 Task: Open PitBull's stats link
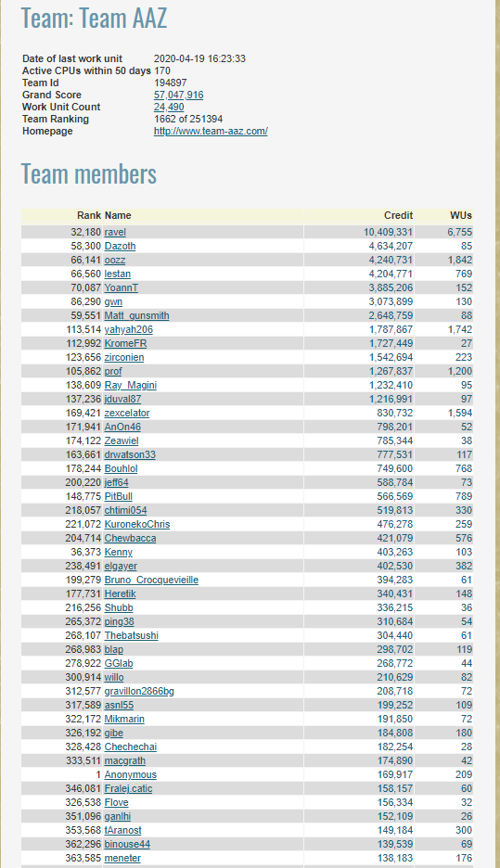[x=119, y=496]
